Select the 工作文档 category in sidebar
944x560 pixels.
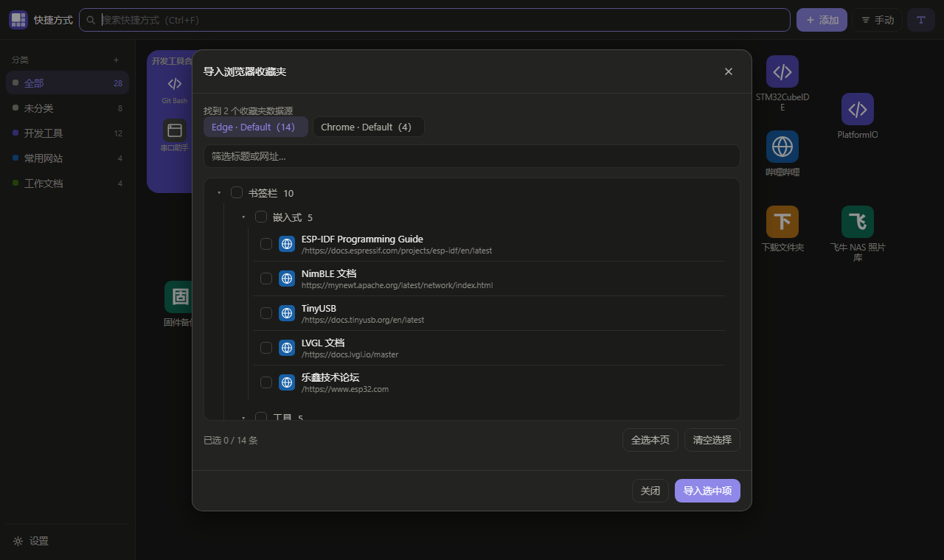coord(67,183)
